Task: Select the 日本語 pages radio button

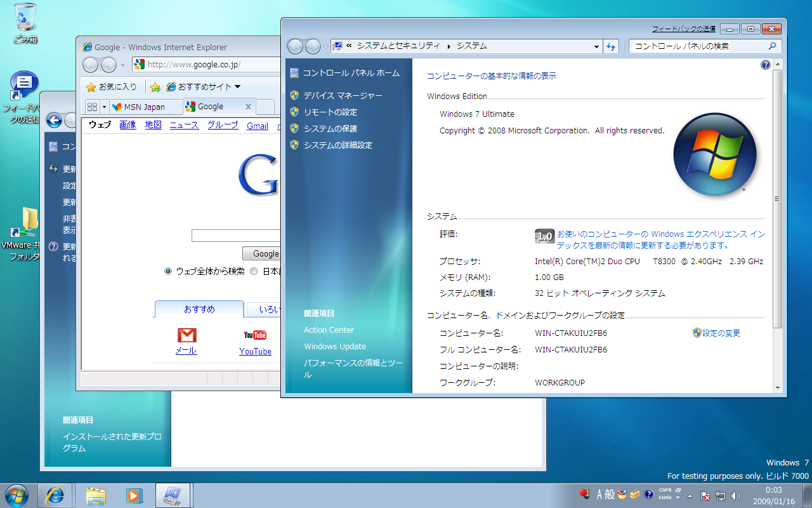Action: pos(254,271)
